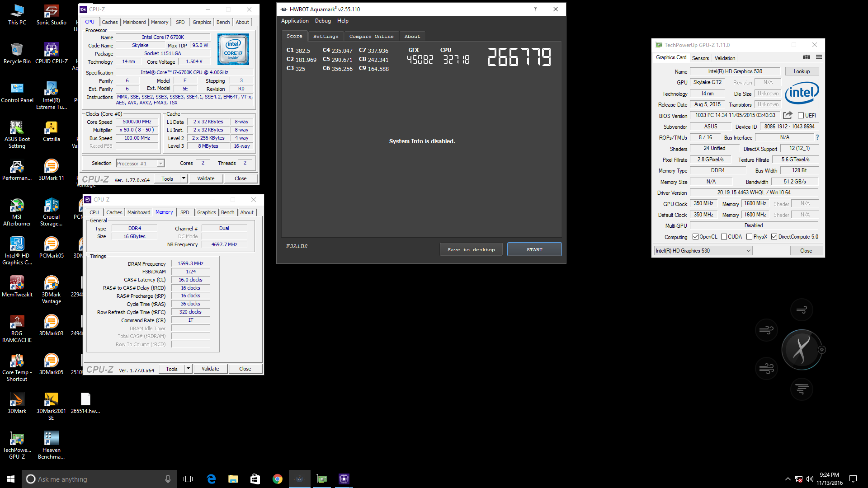Open the Compare Online tab
Screen dimensions: 868x488
pos(371,36)
